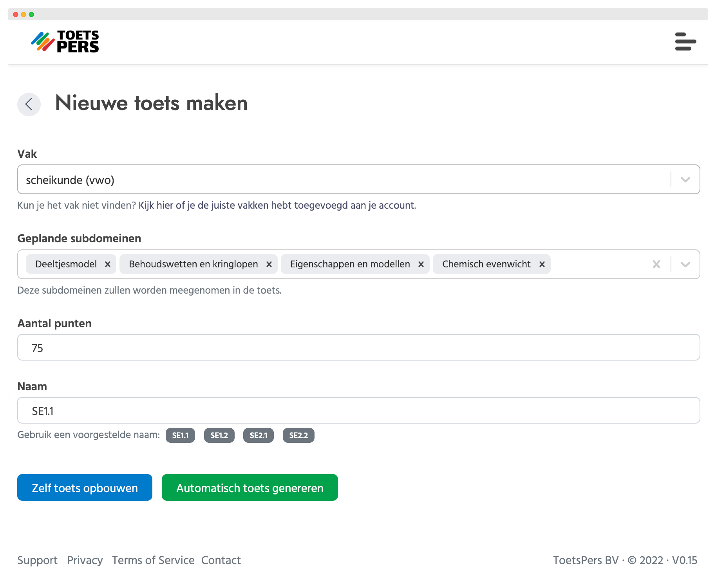
Task: Click Automatisch toets genereren
Action: coord(250,488)
